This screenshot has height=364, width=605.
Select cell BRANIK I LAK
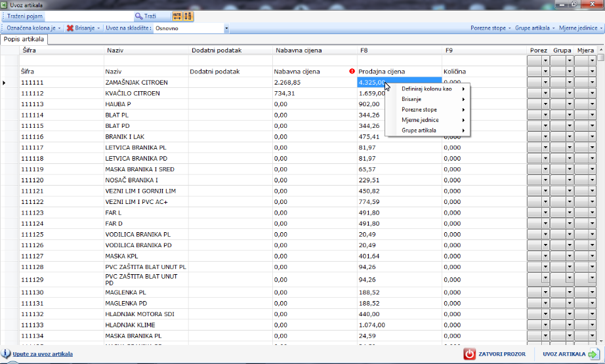pos(146,137)
